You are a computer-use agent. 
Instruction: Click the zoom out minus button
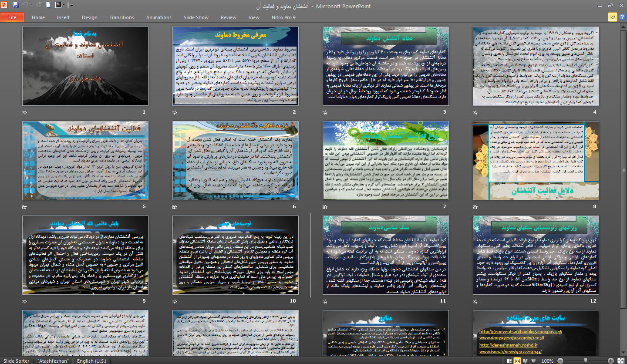tap(560, 361)
